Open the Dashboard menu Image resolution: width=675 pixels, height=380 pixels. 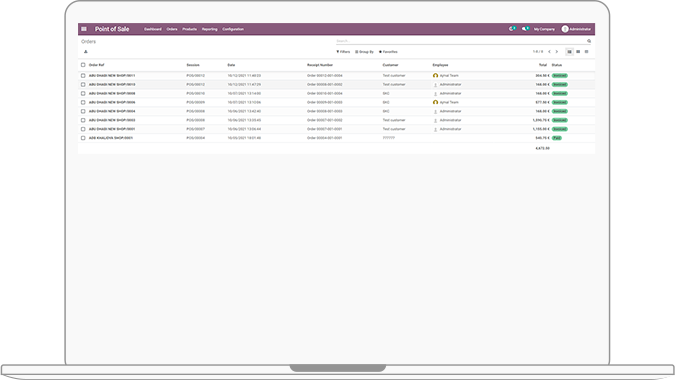click(x=153, y=29)
